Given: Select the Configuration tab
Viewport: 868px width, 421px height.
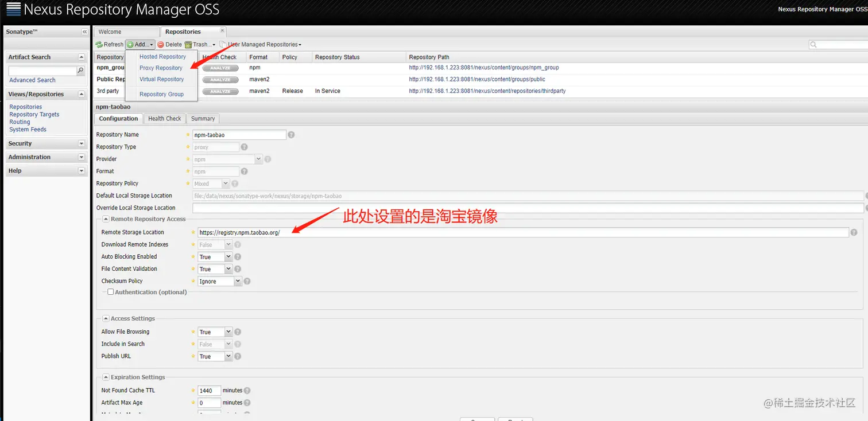Looking at the screenshot, I should click(118, 119).
